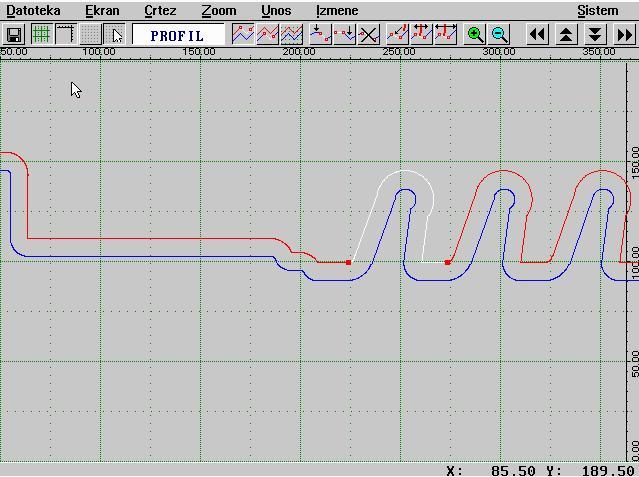
Task: Open the Crtez menu
Action: tap(160, 11)
